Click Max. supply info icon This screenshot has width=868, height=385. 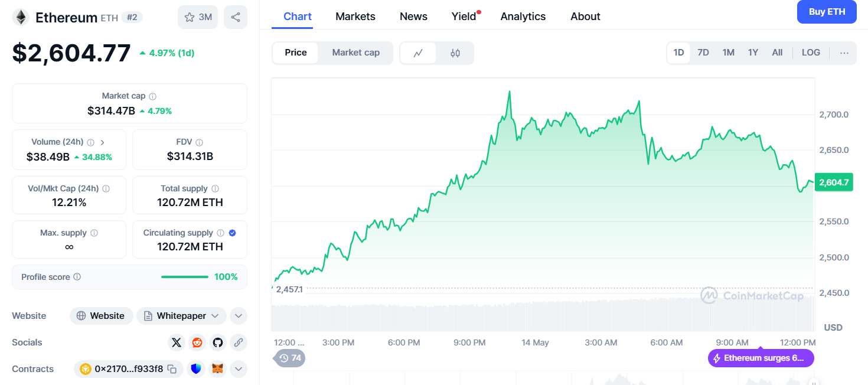[94, 233]
